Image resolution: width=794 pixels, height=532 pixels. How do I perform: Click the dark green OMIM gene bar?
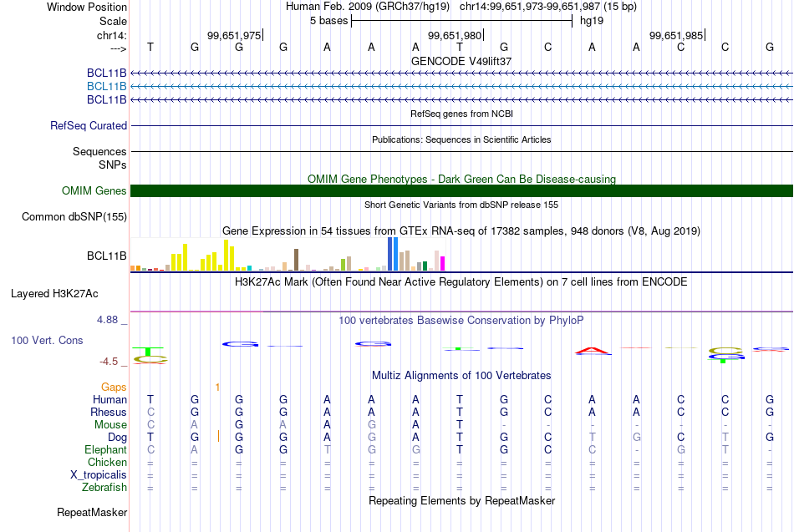[461, 190]
